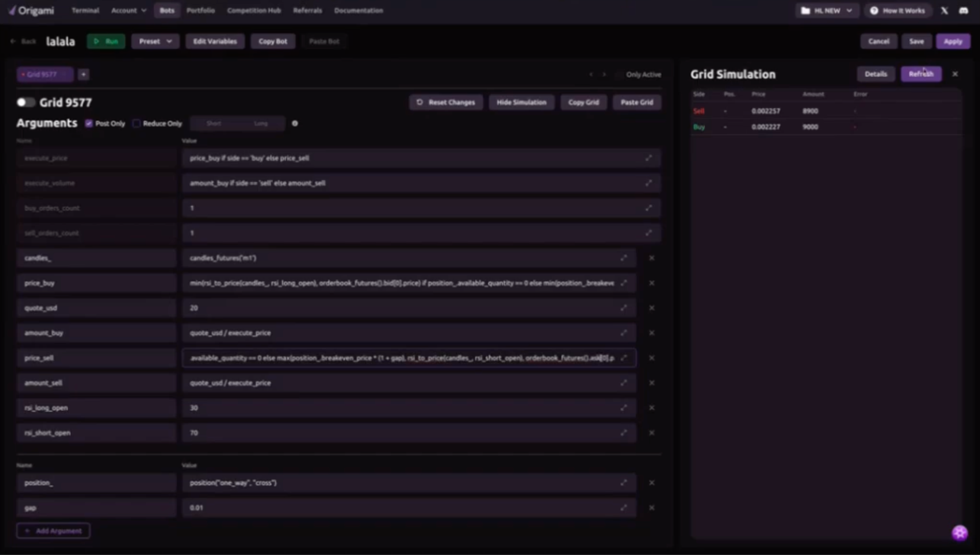This screenshot has height=555, width=980.
Task: Click the Apply button
Action: (953, 41)
